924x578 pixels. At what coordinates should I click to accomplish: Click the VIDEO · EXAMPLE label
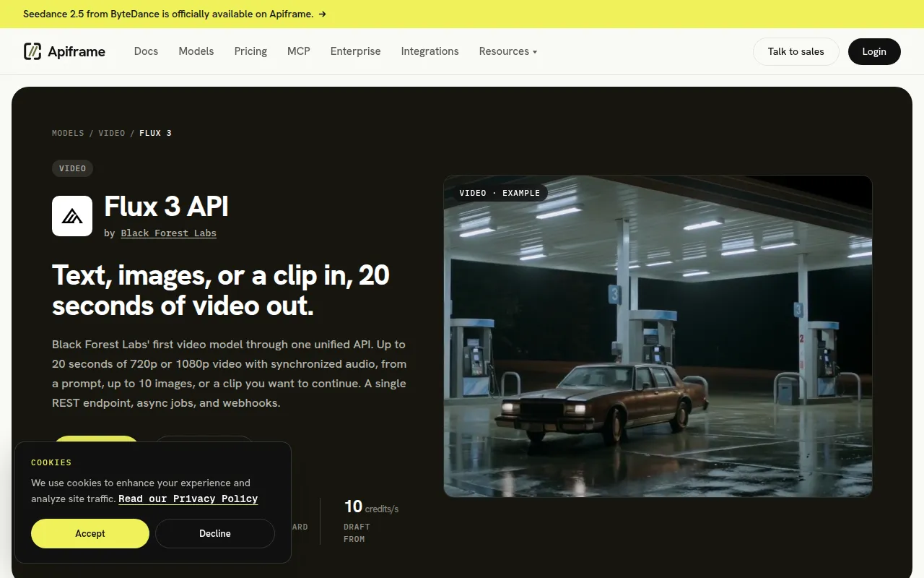click(500, 193)
